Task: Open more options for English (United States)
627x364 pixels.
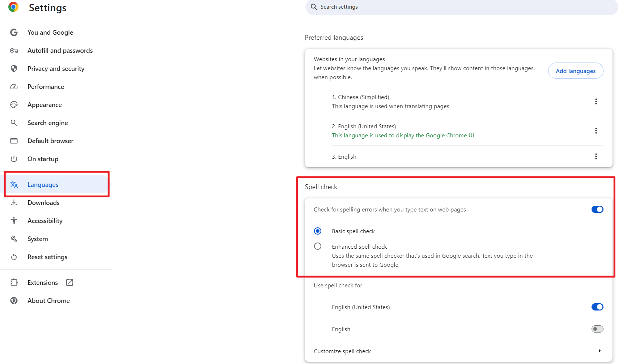Action: (596, 131)
